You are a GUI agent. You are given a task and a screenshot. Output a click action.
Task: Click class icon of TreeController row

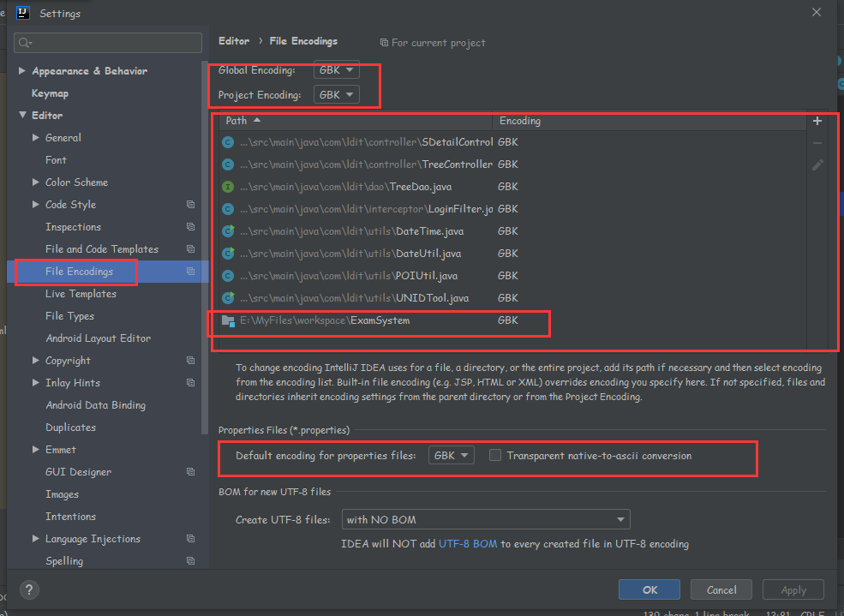click(228, 164)
